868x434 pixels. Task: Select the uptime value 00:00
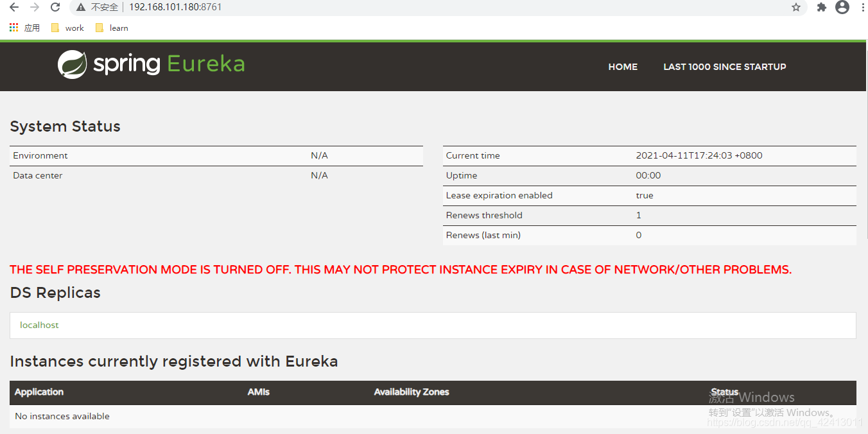648,175
